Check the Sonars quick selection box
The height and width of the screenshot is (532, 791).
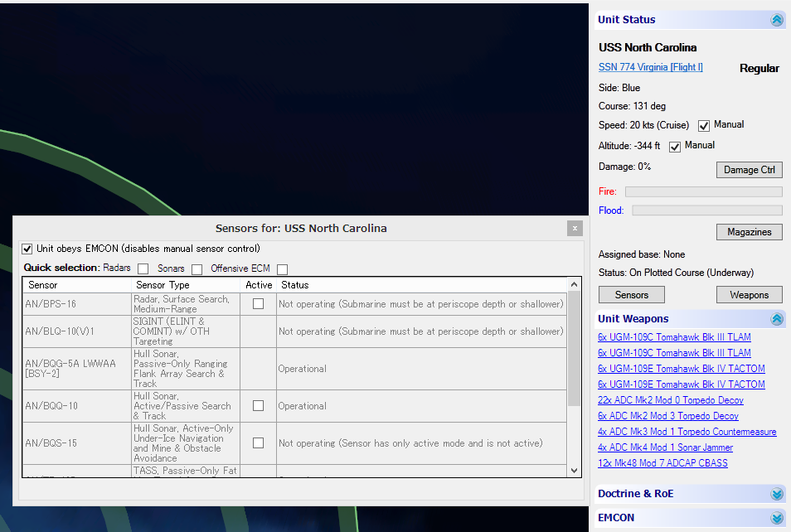pyautogui.click(x=197, y=269)
